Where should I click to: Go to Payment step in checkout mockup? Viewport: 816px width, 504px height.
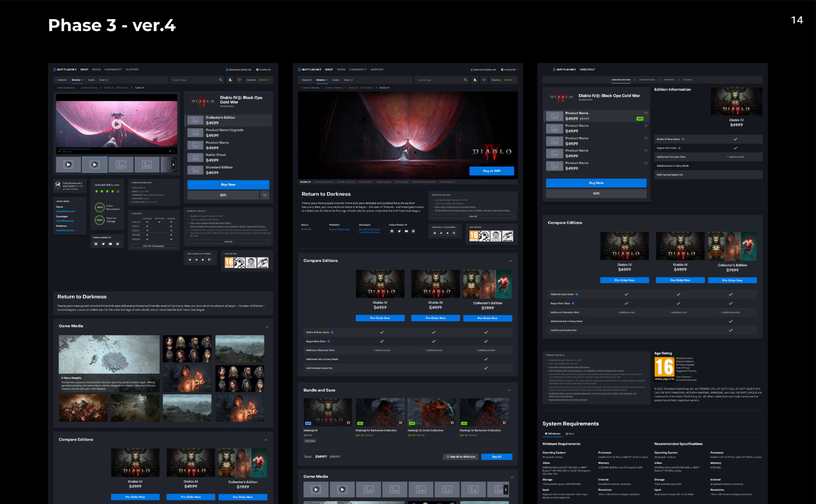(x=669, y=80)
